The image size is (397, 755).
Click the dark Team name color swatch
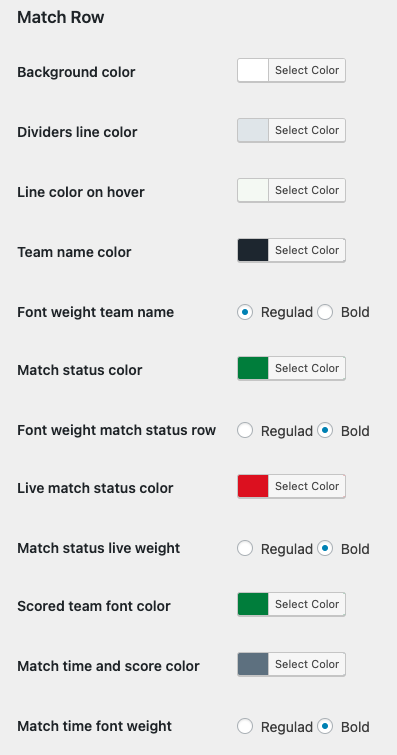(253, 250)
